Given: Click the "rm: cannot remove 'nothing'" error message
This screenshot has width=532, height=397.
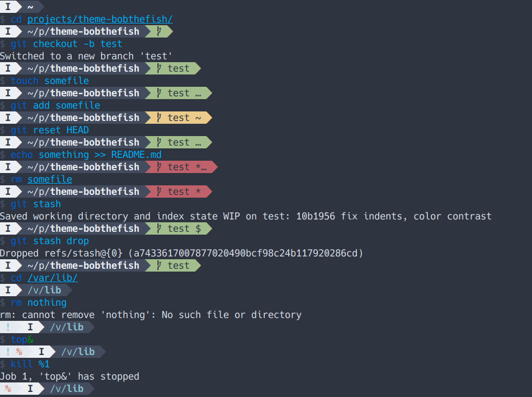Looking at the screenshot, I should [150, 315].
